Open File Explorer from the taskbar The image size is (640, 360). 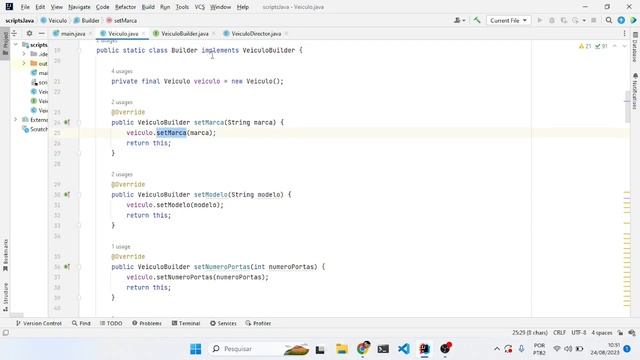point(342,349)
